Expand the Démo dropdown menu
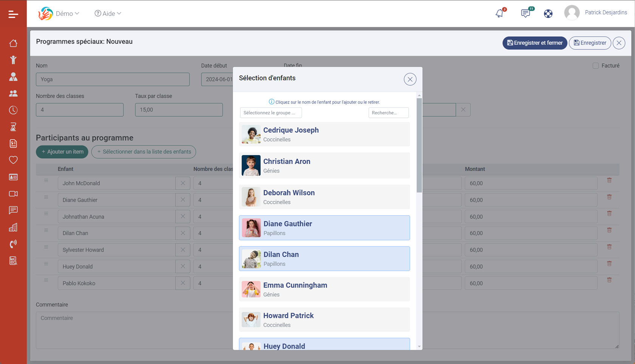This screenshot has width=635, height=364. click(x=67, y=14)
